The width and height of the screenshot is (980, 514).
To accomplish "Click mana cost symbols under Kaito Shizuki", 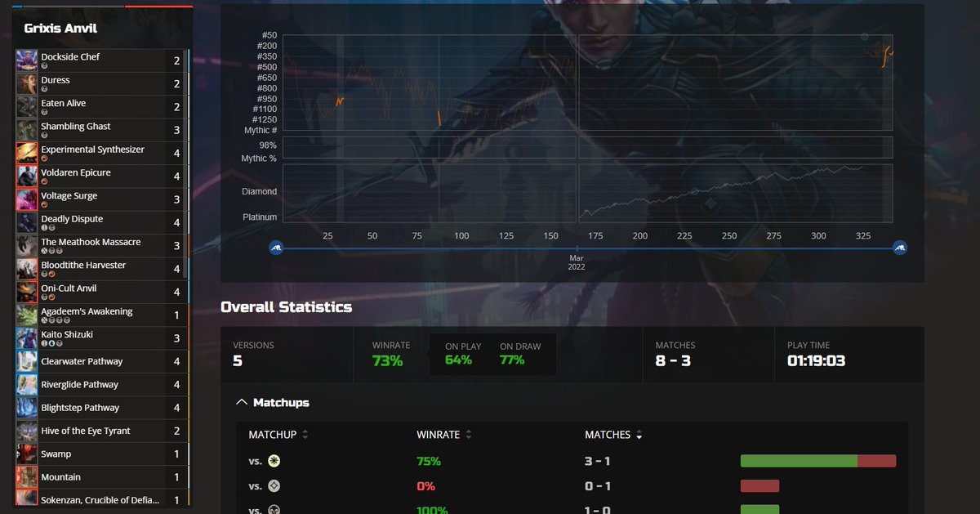I will [x=52, y=344].
